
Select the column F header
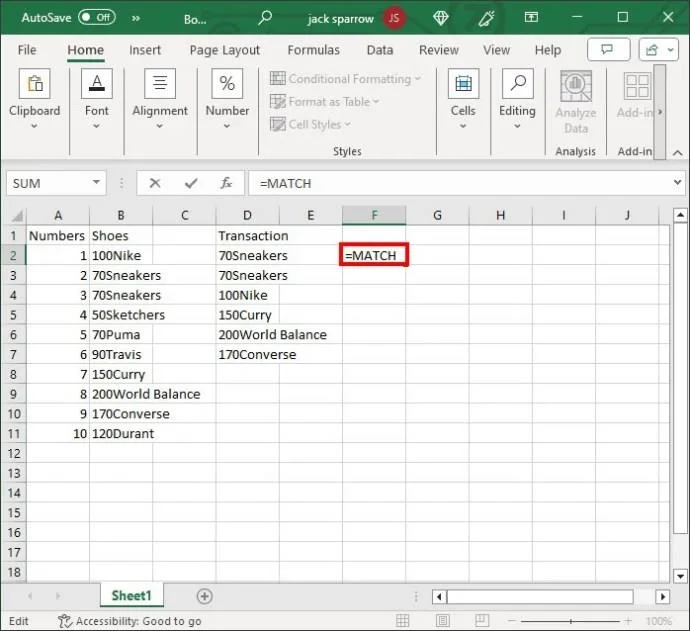click(374, 215)
